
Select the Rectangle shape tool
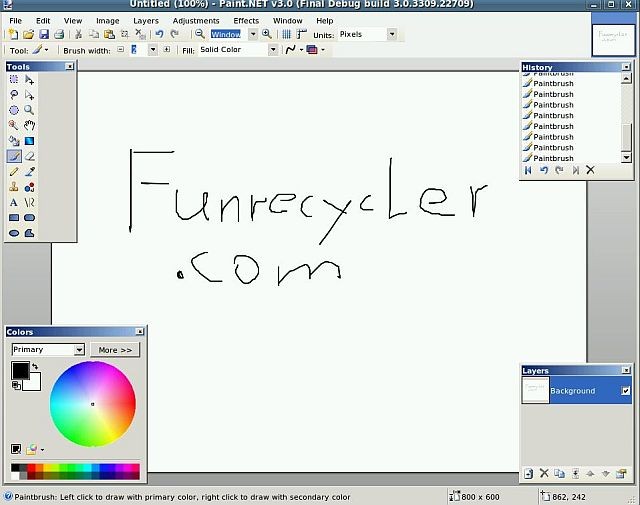click(14, 218)
